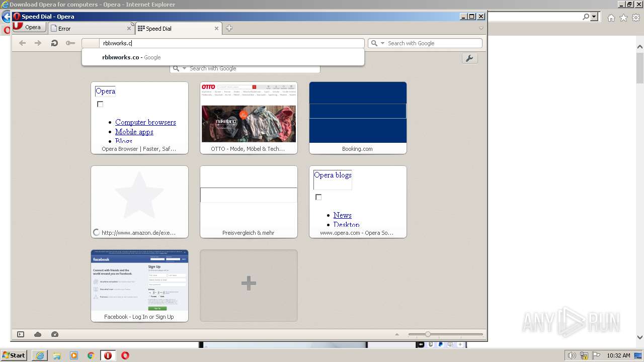
Task: Open the Facebook Log In tile
Action: click(x=139, y=286)
